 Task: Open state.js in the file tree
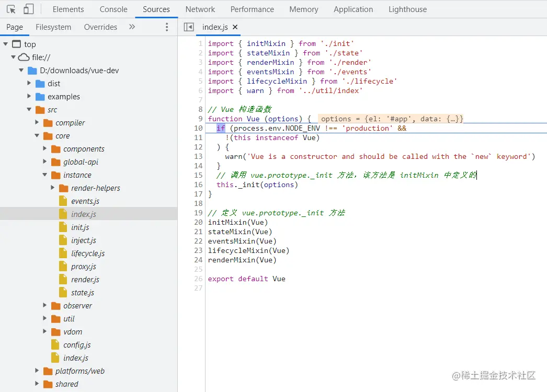[82, 293]
